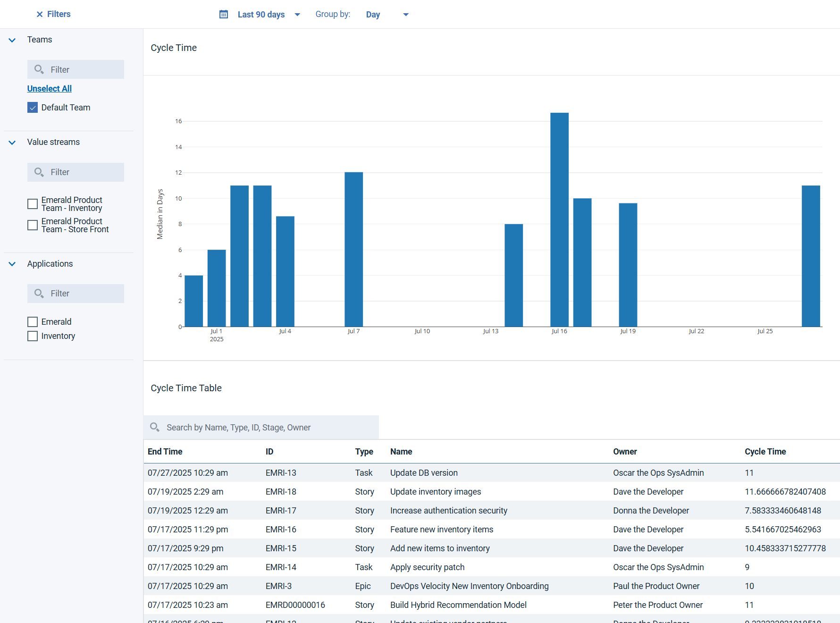This screenshot has height=623, width=840.
Task: Tick the Emerald application checkbox
Action: coord(33,322)
